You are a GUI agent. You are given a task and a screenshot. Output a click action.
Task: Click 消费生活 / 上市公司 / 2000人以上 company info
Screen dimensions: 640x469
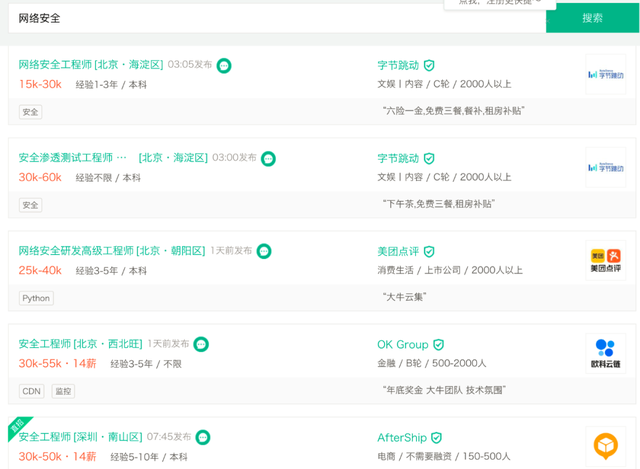coord(450,270)
